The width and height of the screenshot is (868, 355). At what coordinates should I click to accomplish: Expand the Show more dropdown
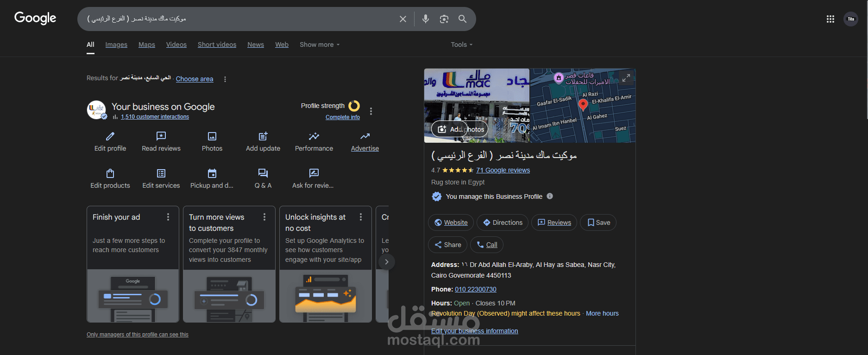(x=320, y=44)
